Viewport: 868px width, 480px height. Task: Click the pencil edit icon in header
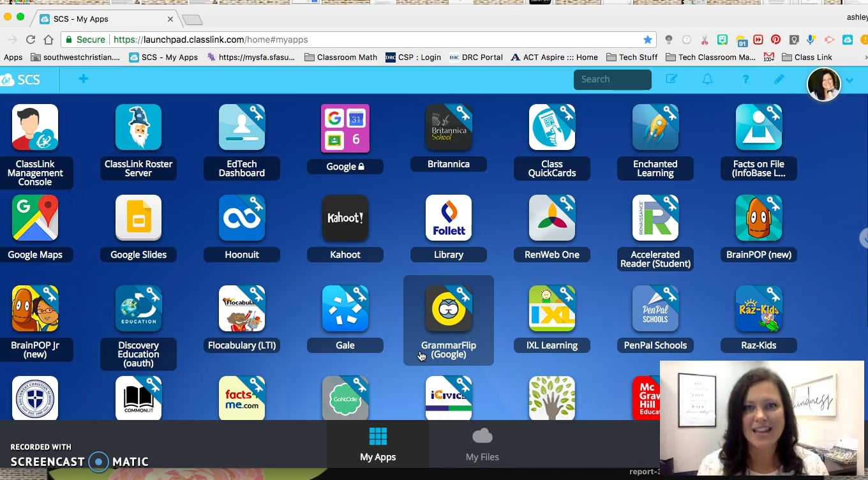click(x=779, y=79)
